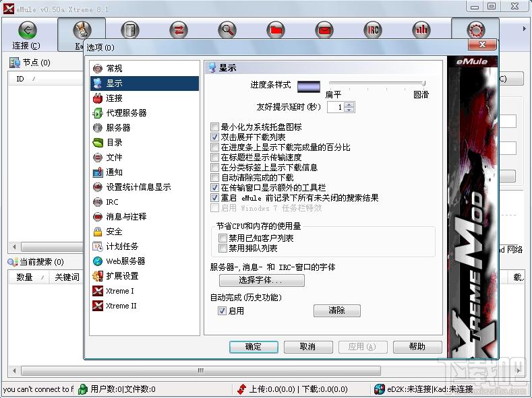
Task: Enable 在进度条上显示下载完成量的百分比
Action: [x=214, y=147]
